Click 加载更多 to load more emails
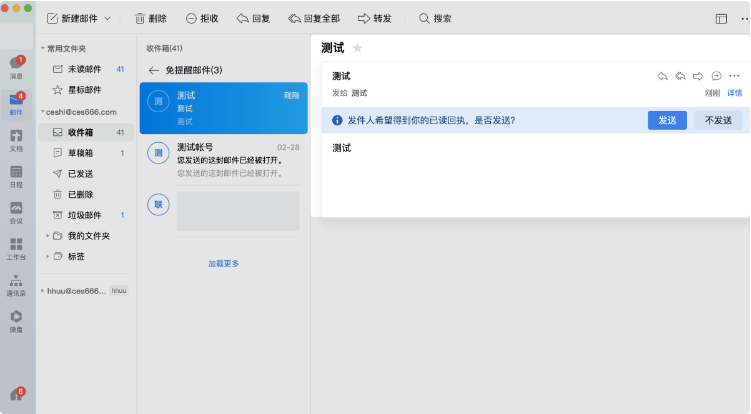Viewport: 751px width, 414px height. (223, 263)
